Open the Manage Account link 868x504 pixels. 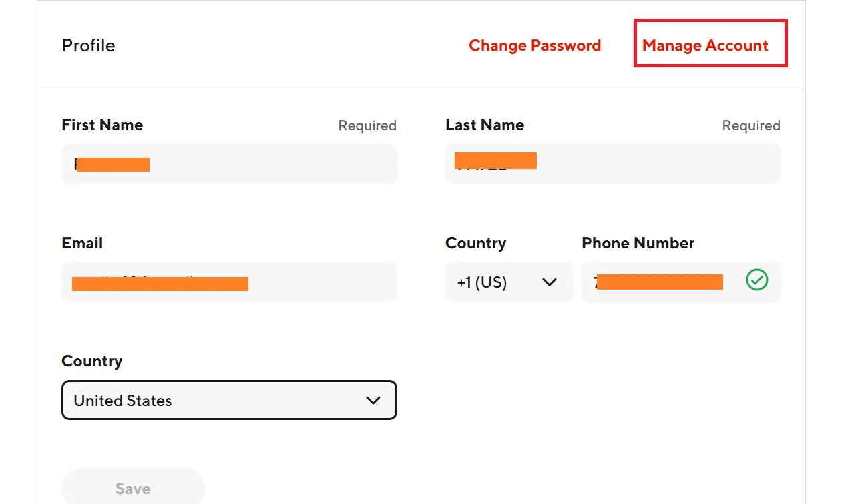pyautogui.click(x=705, y=45)
